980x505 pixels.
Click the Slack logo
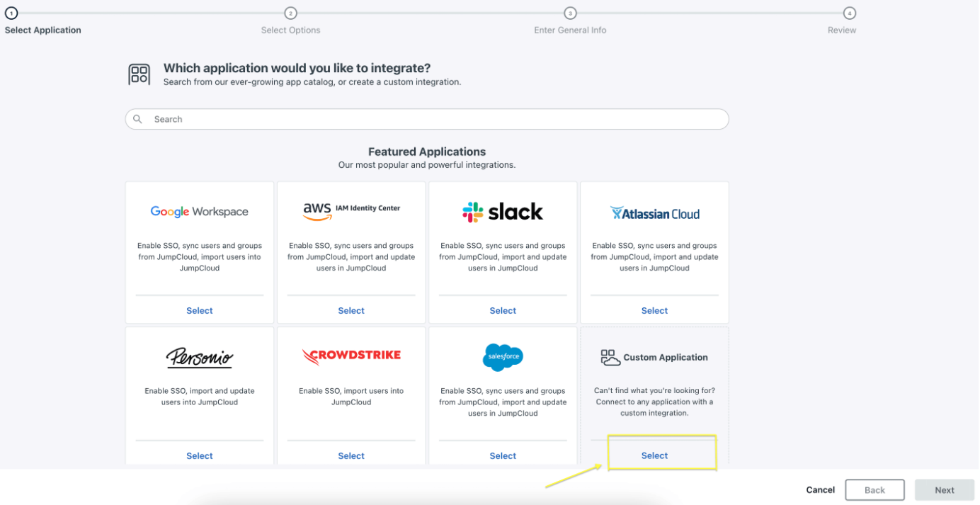coord(503,211)
